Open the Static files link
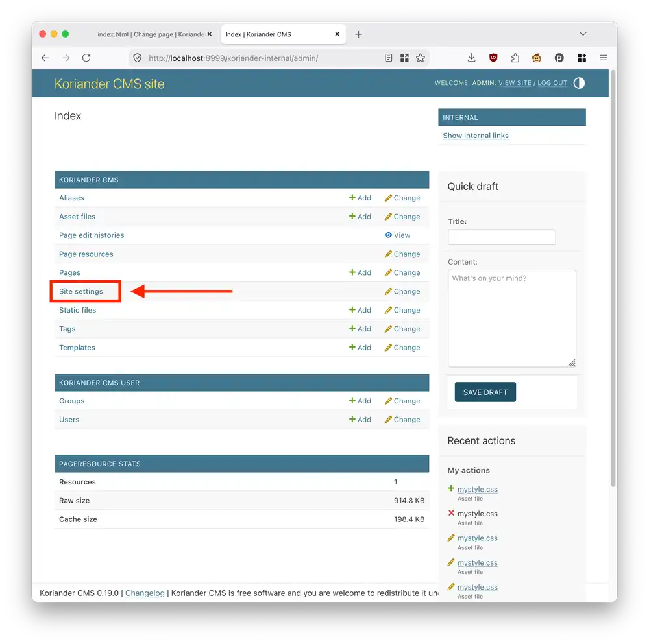649x644 pixels. tap(77, 310)
